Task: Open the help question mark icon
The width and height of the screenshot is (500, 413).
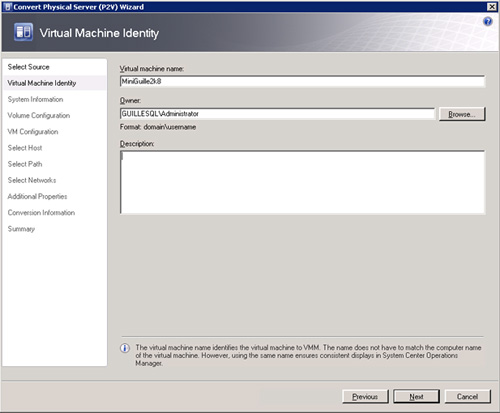Action: (487, 22)
